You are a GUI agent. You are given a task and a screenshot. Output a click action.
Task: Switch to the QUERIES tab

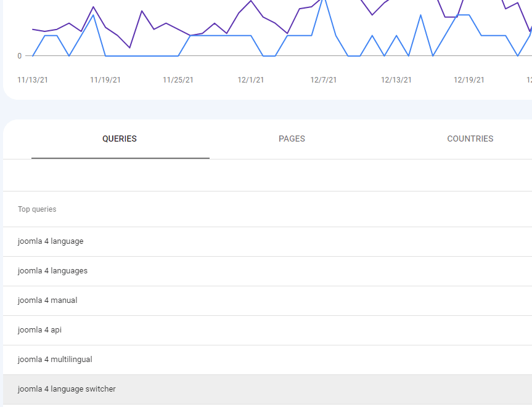(120, 139)
